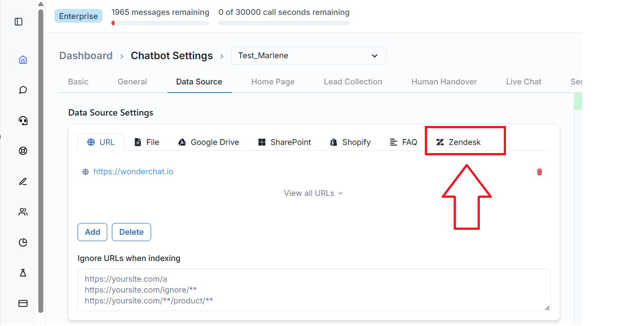Image resolution: width=644 pixels, height=326 pixels.
Task: Open the Home dashboard icon
Action: [23, 60]
